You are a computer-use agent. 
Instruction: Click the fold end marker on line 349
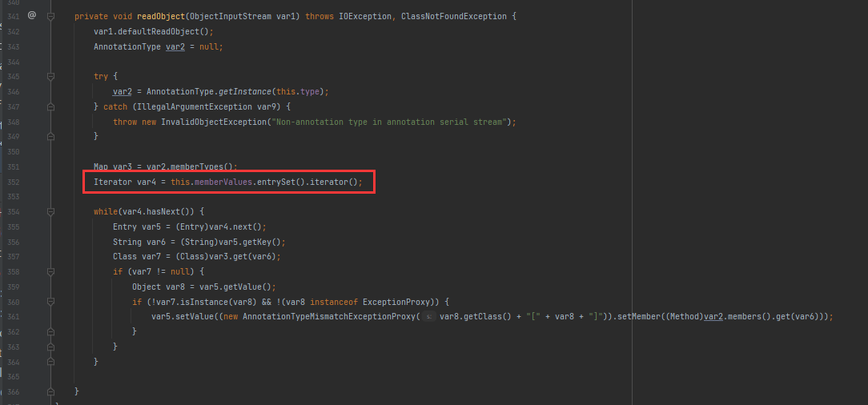[x=51, y=136]
